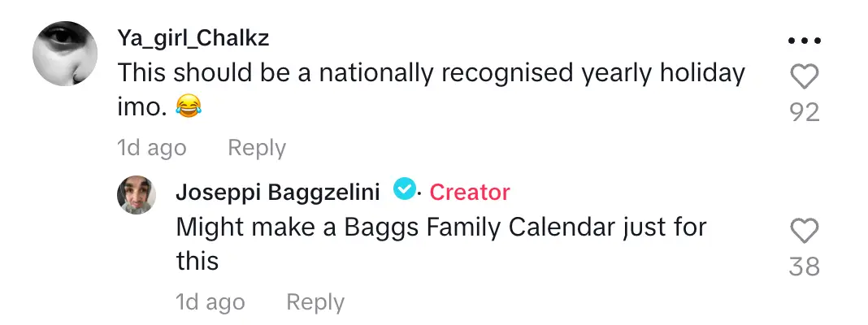Reply to Joseppi Baggzelini's creator comment
Screen dimensions: 868x325
315,302
